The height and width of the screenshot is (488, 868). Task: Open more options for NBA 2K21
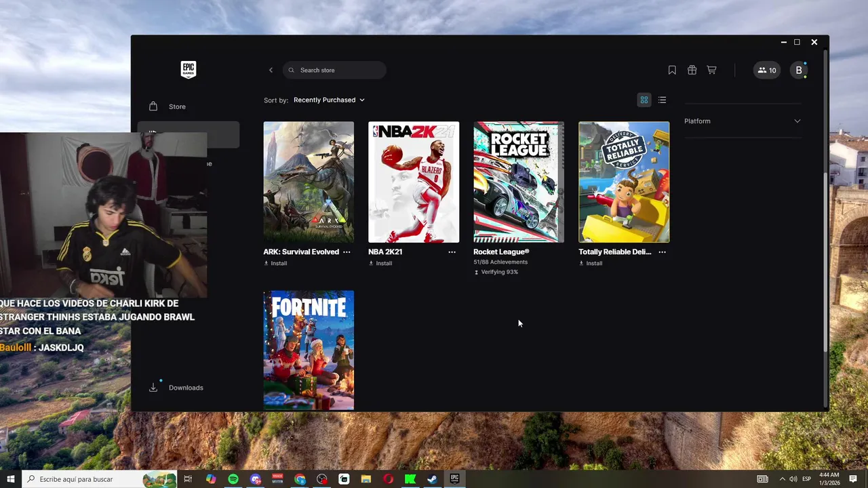coord(452,251)
